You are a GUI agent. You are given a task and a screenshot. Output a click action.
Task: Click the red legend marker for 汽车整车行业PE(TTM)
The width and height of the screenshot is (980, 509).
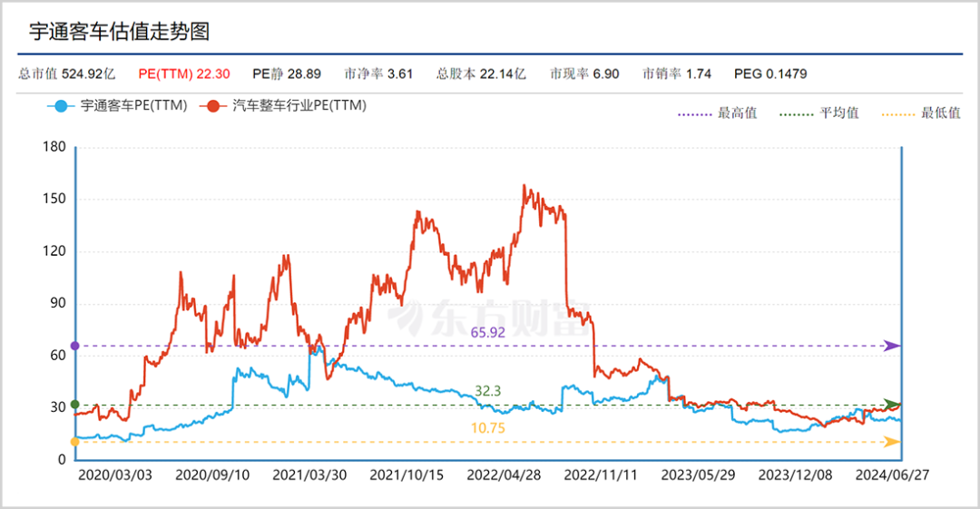[214, 106]
